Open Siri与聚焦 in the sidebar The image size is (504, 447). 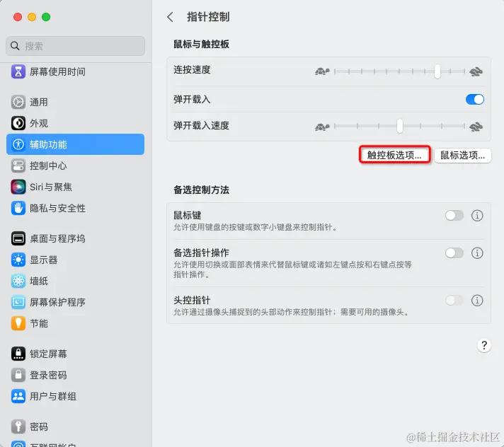pyautogui.click(x=75, y=187)
